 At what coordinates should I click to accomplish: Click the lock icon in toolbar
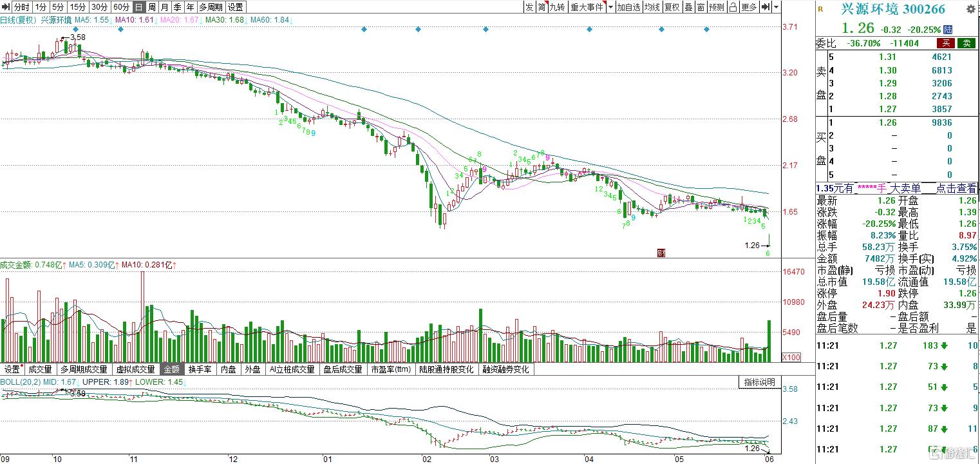point(733,7)
